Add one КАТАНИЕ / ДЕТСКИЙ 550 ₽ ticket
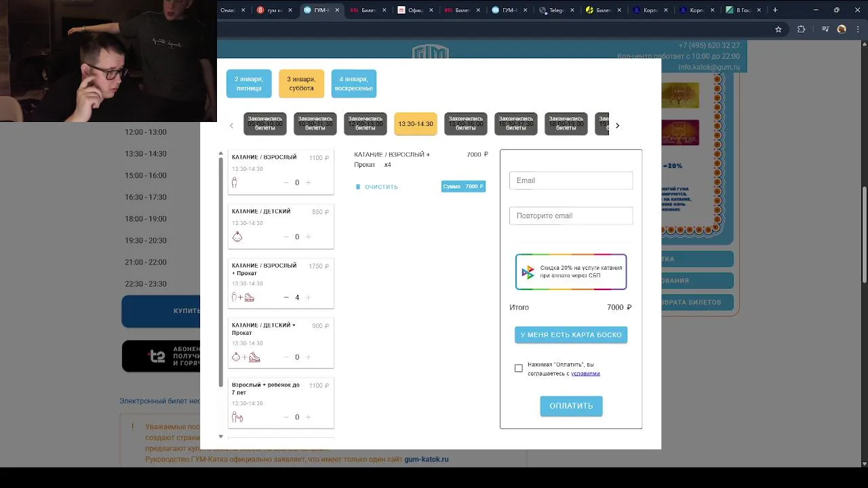 click(x=309, y=237)
